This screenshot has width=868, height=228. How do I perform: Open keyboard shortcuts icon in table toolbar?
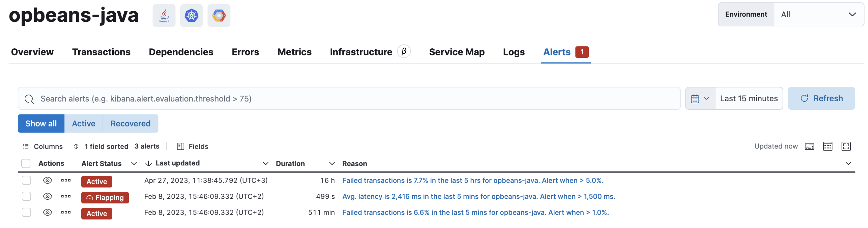[809, 146]
